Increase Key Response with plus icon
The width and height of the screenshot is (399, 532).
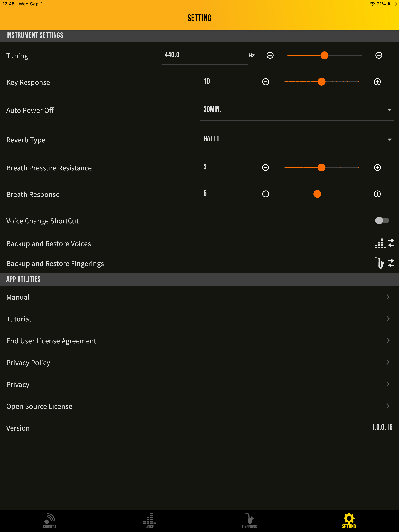point(377,82)
